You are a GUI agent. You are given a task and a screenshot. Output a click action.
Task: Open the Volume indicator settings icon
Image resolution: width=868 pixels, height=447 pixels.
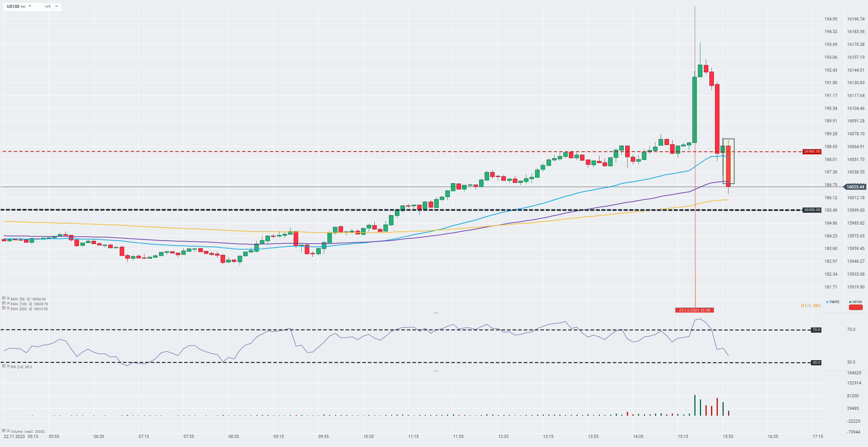[x=4, y=431]
